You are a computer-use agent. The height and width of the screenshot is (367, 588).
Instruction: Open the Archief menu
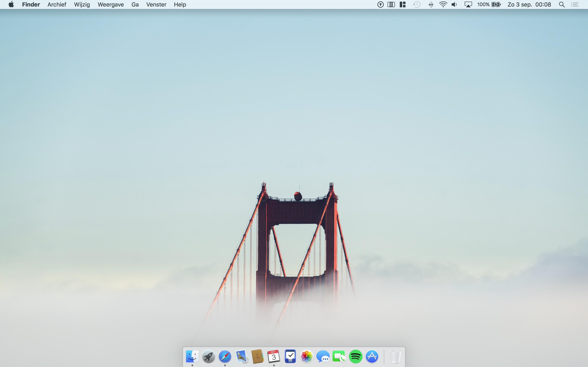click(x=57, y=5)
